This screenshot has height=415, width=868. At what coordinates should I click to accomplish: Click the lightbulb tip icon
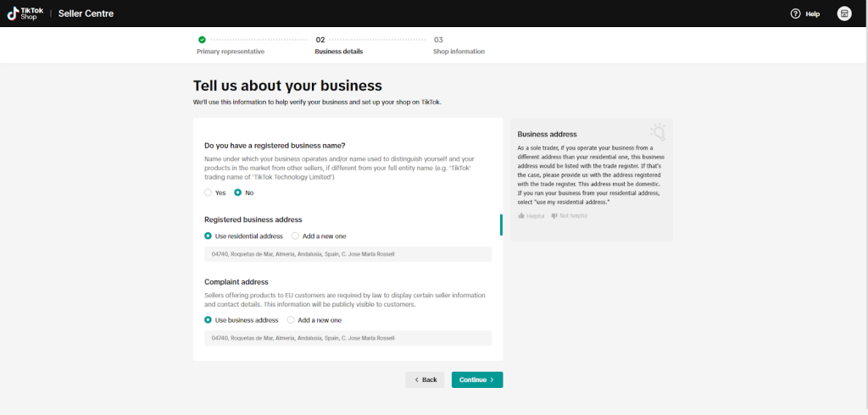pos(657,132)
